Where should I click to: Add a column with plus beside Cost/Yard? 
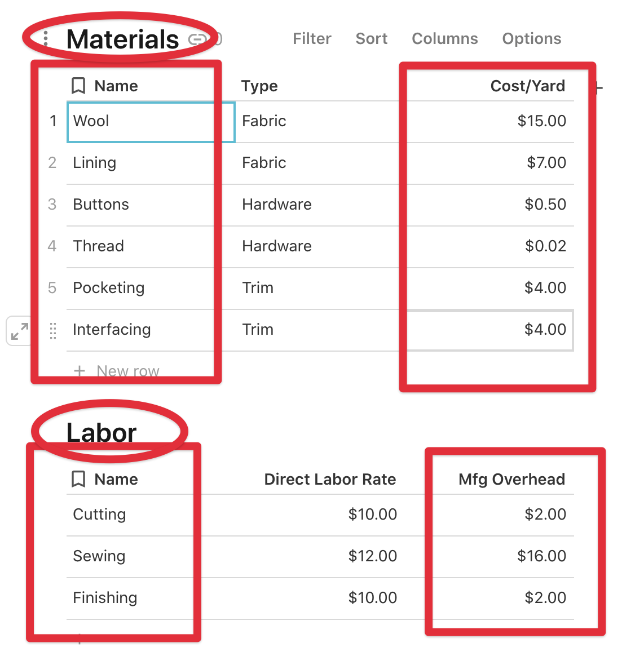coord(599,87)
